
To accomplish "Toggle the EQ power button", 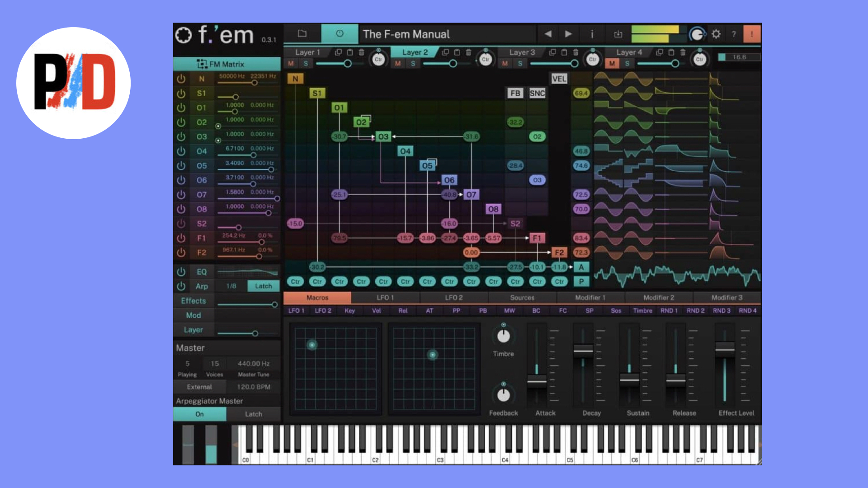I will 181,272.
